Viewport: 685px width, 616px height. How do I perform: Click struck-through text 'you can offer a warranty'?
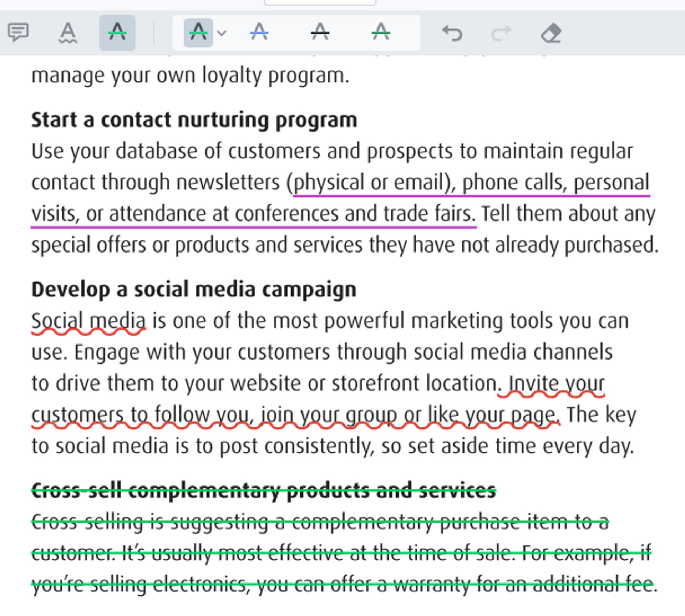364,585
